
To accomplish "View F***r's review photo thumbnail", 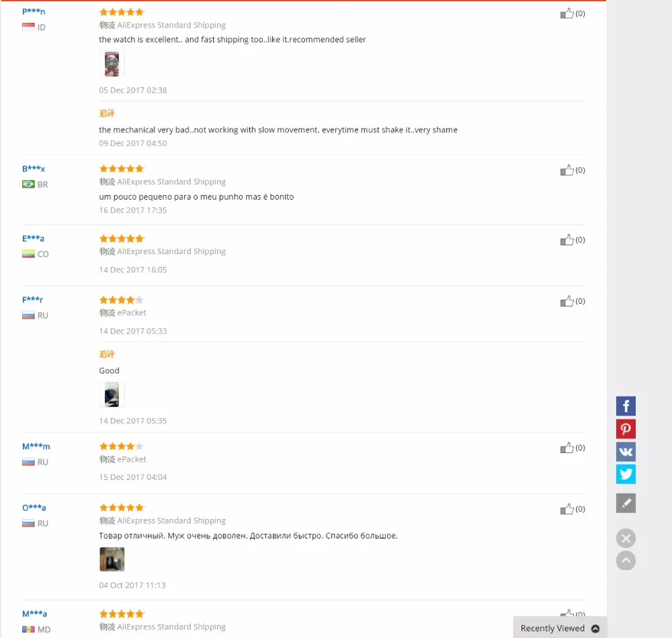I will point(112,395).
